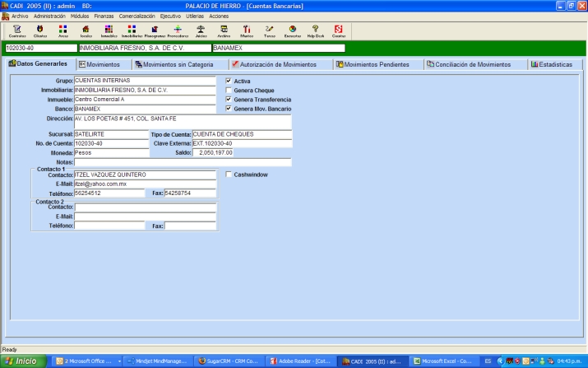Toggle the Cashwindow checkbox
Screen dimensions: 588x368
229,175
